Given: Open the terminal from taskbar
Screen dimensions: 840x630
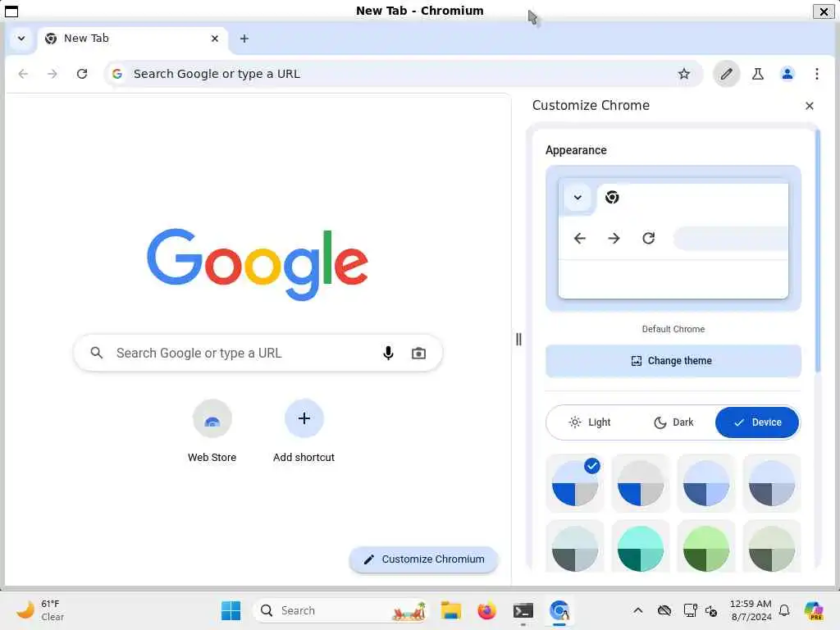Looking at the screenshot, I should (x=523, y=610).
